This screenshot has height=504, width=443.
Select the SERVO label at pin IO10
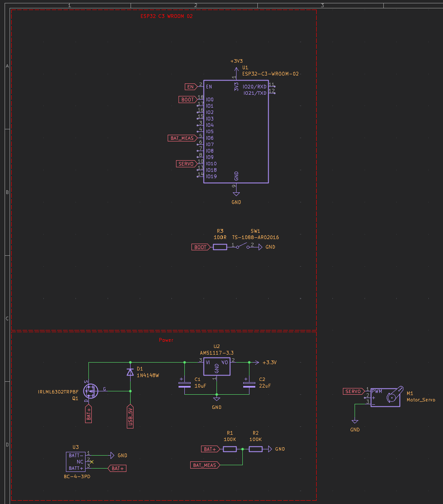[x=186, y=164]
